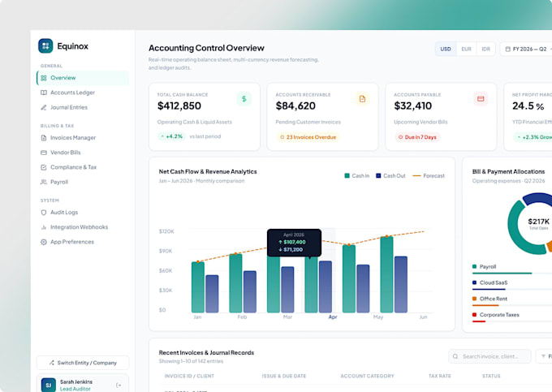Sort by Tax Rate column

[440, 376]
